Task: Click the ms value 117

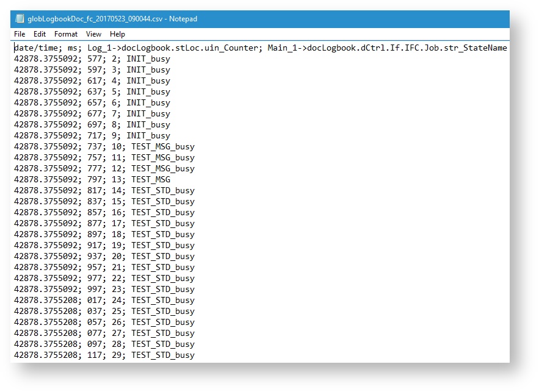Action: coord(95,355)
